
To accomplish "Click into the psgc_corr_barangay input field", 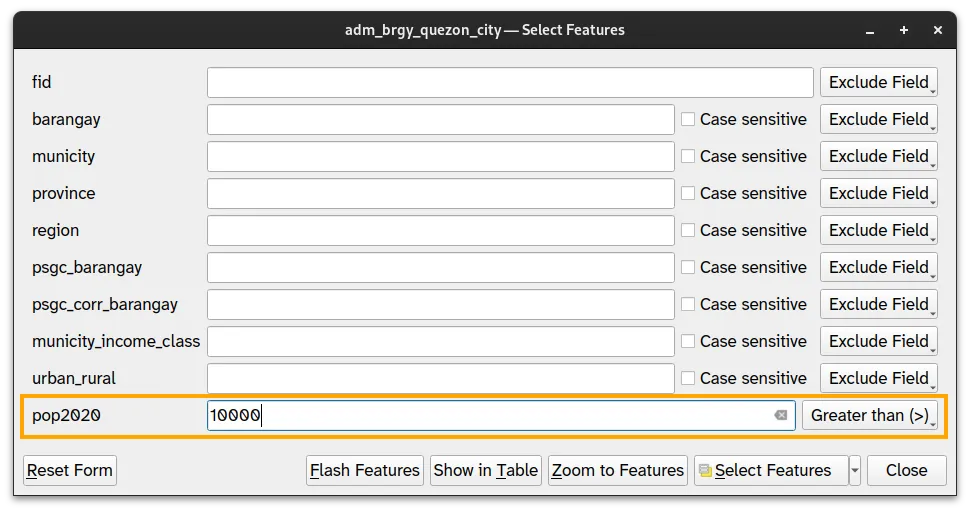I will 440,304.
